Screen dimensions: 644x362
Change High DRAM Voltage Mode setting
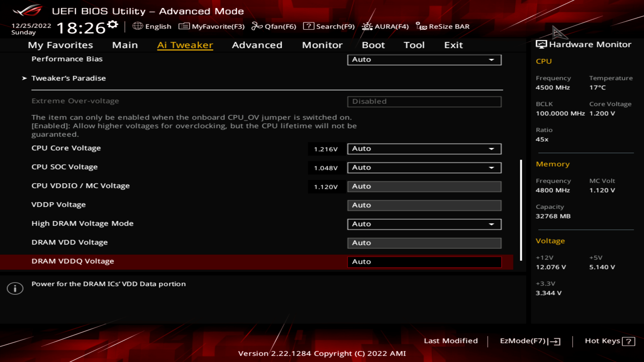tap(424, 224)
